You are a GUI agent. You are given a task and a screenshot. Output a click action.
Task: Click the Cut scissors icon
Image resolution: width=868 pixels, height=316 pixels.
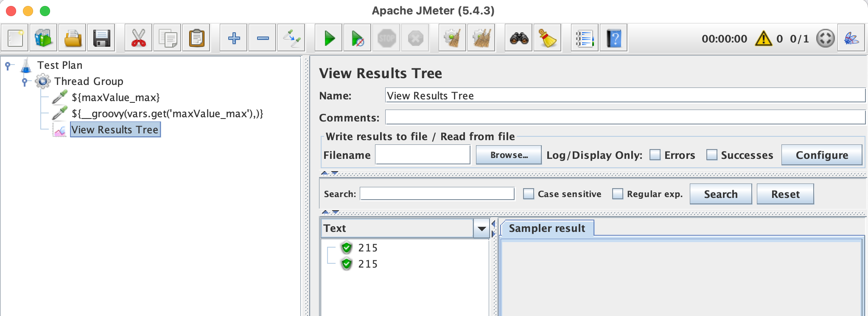[139, 38]
